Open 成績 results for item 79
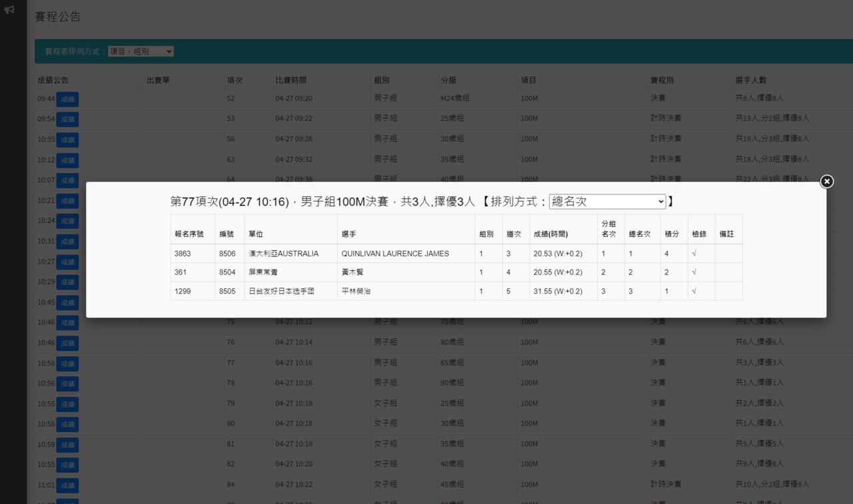853x504 pixels. [67, 404]
